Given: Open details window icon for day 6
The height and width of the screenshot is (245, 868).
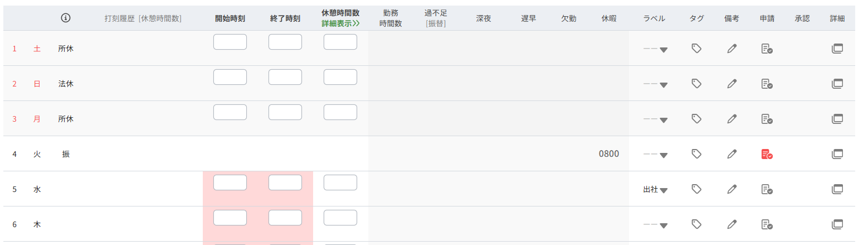Looking at the screenshot, I should tap(837, 224).
